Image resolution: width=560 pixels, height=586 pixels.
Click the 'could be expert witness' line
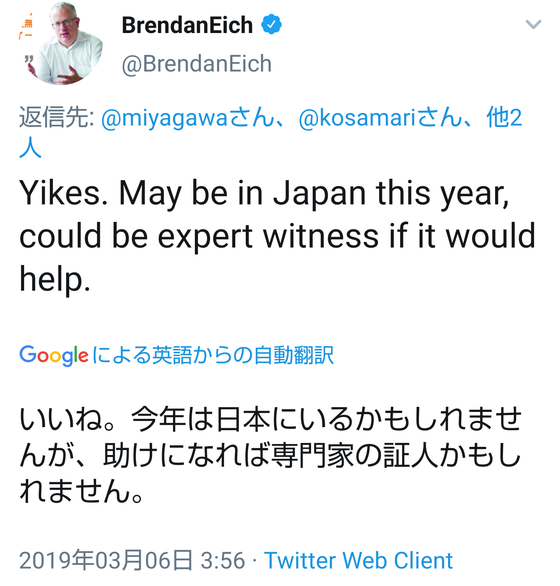tap(277, 237)
